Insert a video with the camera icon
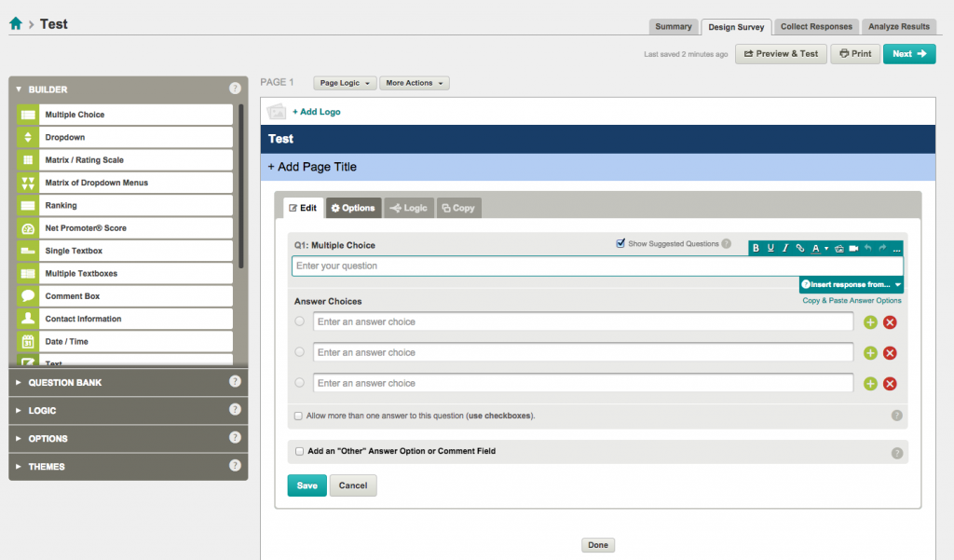 pos(852,248)
